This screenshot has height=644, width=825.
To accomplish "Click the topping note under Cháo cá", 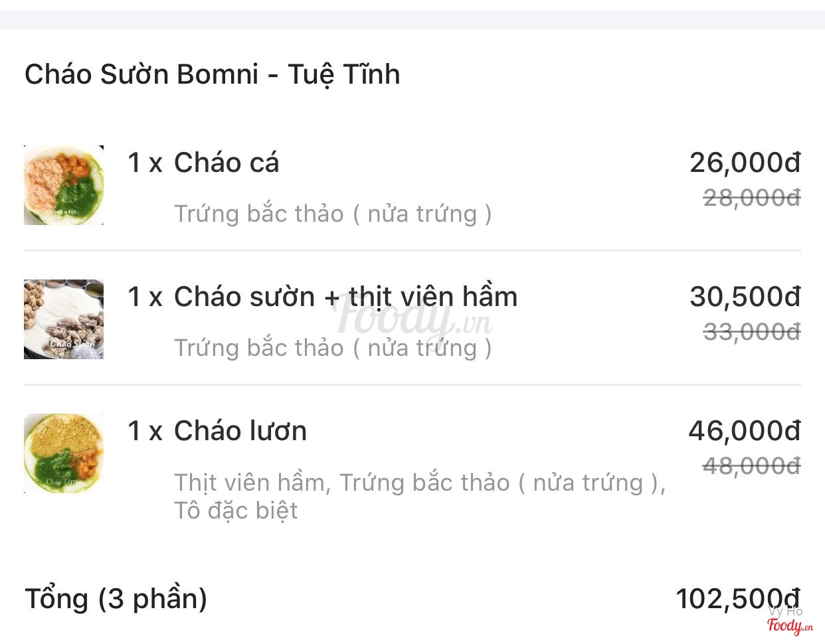I will click(x=333, y=214).
